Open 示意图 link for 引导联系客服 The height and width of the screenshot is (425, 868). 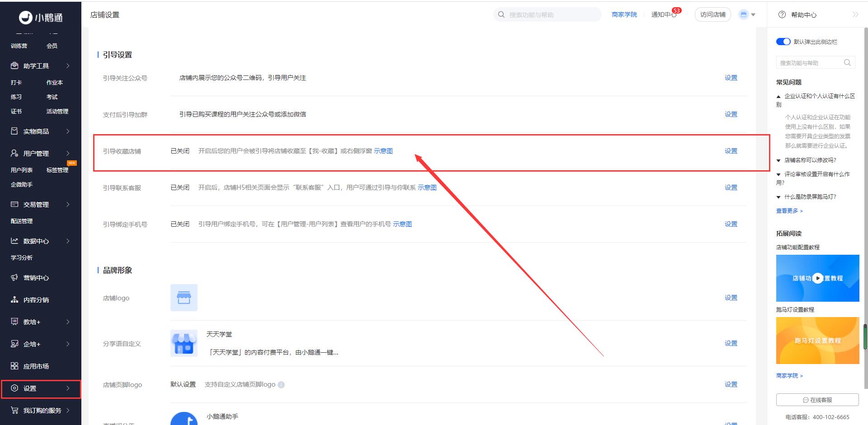pyautogui.click(x=427, y=187)
